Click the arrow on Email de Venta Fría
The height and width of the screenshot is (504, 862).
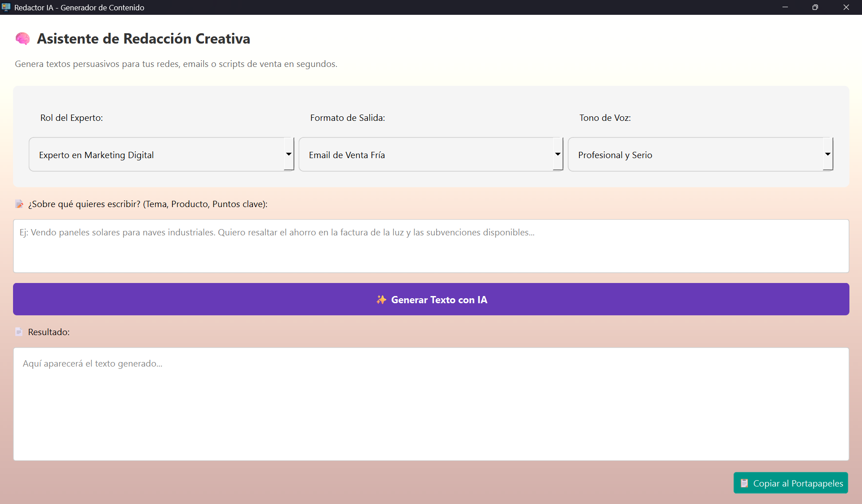click(557, 155)
